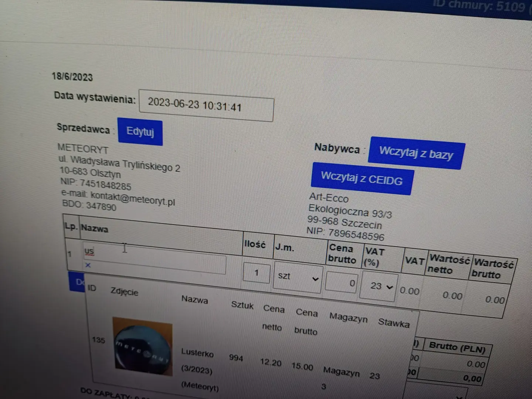
Task: Clear the product search with the blue X
Action: (x=88, y=265)
